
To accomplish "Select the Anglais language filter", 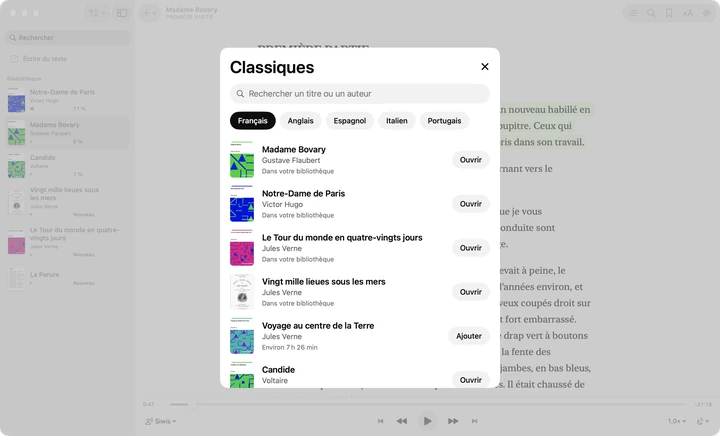I will point(300,121).
